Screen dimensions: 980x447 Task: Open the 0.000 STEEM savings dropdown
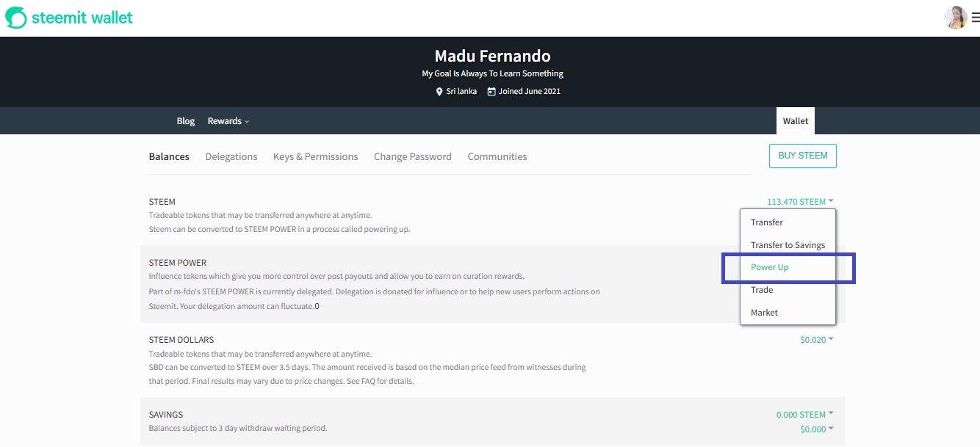click(804, 415)
